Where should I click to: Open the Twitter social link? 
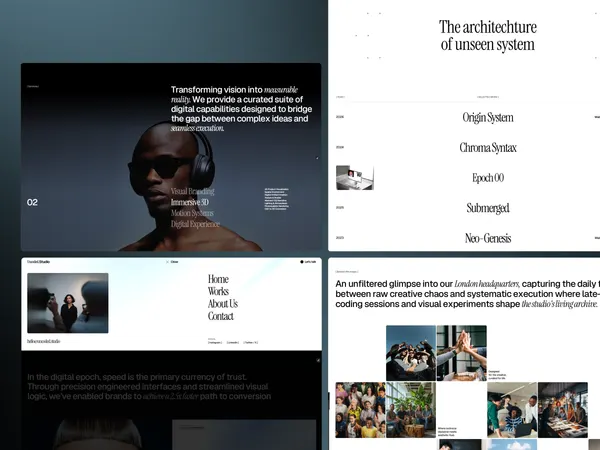(x=251, y=342)
